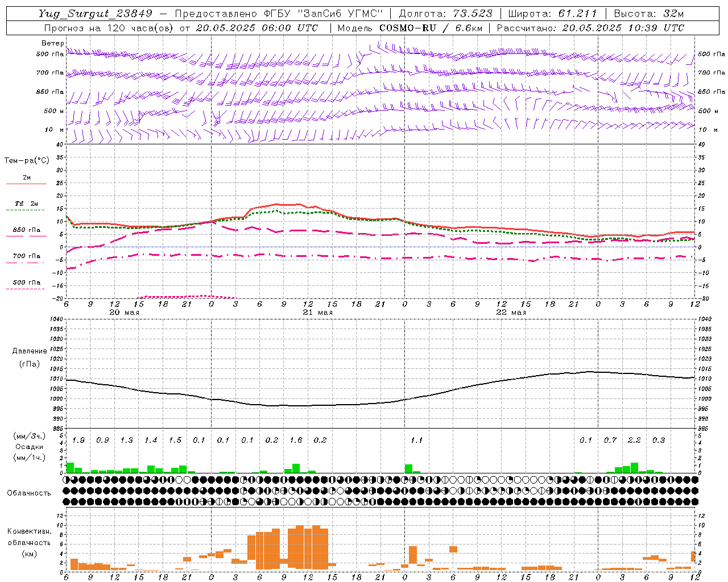Viewport: 728px width, 582px height.
Task: Click the 1.3 precipitation total value
Action: [126, 440]
